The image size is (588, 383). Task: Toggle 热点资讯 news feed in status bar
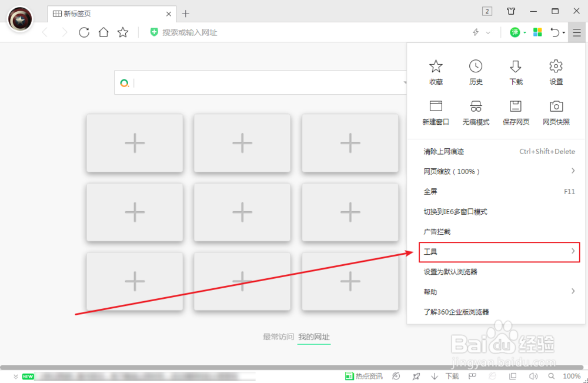coord(364,376)
